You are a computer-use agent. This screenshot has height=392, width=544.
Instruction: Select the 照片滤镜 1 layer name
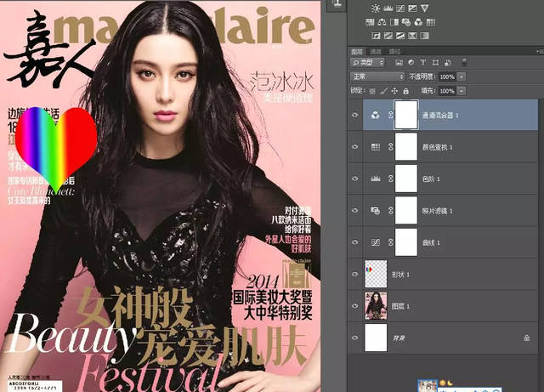pos(437,211)
